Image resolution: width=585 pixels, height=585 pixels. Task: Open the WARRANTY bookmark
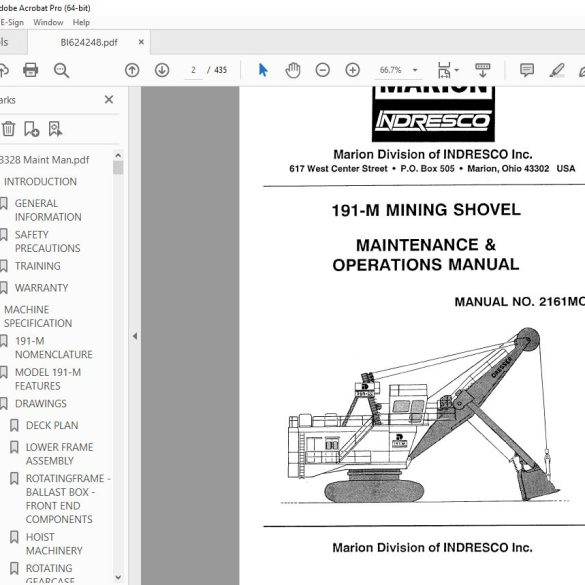[x=41, y=288]
